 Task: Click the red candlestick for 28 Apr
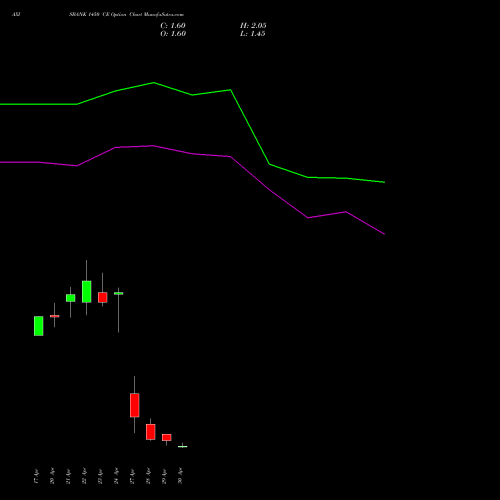pyautogui.click(x=151, y=432)
